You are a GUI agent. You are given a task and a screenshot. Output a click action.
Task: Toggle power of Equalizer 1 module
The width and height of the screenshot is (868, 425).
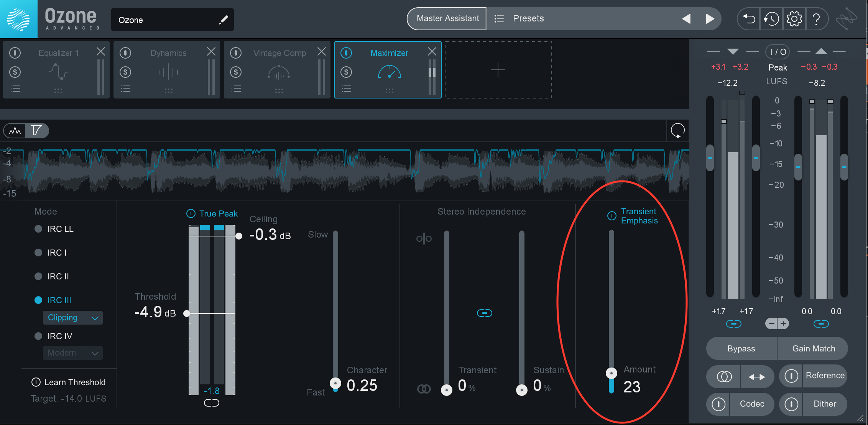click(15, 53)
